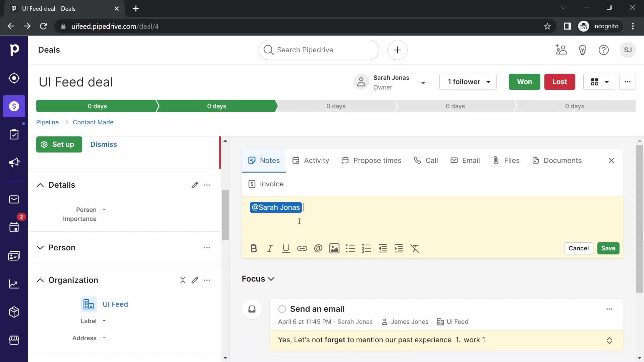Open the Files tab
The width and height of the screenshot is (644, 362).
click(505, 160)
